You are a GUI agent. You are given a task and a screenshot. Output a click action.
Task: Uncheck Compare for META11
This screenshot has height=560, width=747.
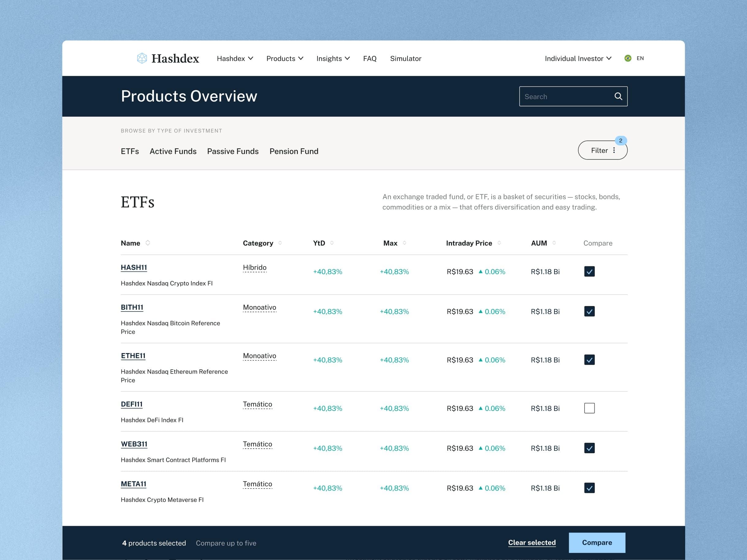(x=589, y=488)
